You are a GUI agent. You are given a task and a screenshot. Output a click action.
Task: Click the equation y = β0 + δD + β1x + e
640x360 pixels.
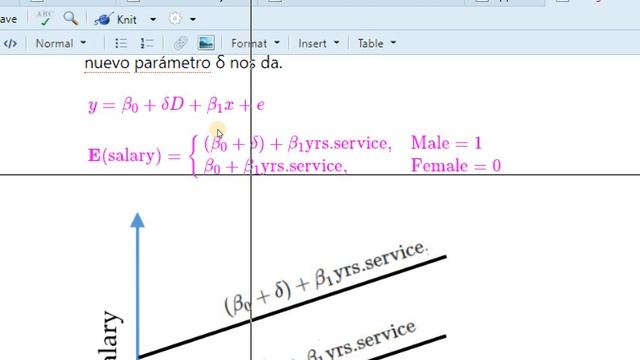pyautogui.click(x=176, y=105)
